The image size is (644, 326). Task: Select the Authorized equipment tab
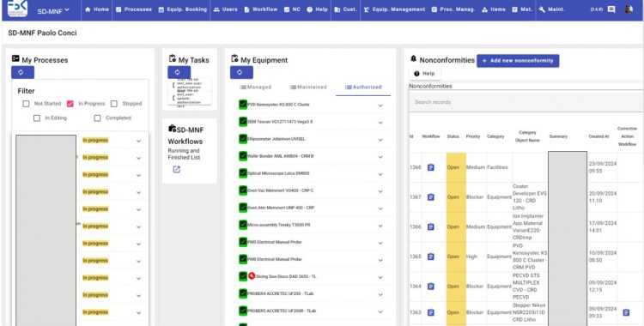[363, 87]
